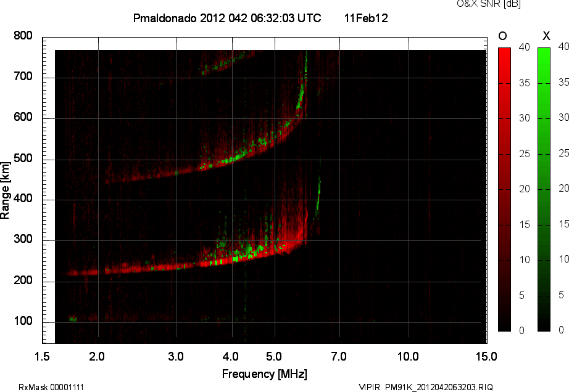The width and height of the screenshot is (569, 392).
Task: Select the Pmaldonado timestamp title text
Action: click(226, 18)
